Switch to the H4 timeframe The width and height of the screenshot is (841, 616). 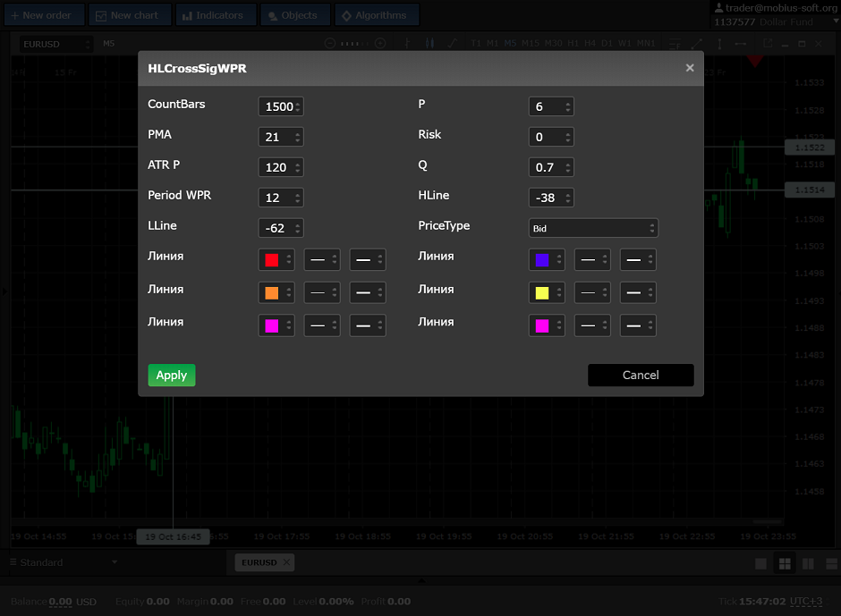[590, 44]
